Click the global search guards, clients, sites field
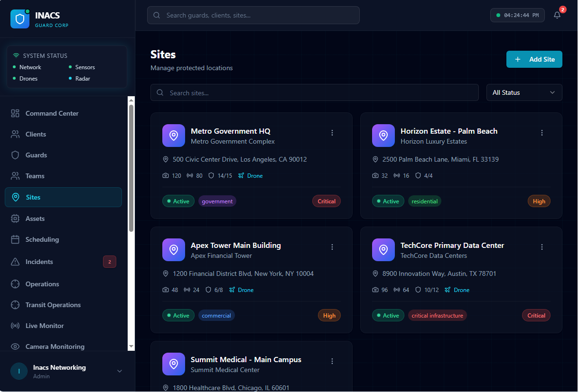The width and height of the screenshot is (579, 392). click(253, 15)
